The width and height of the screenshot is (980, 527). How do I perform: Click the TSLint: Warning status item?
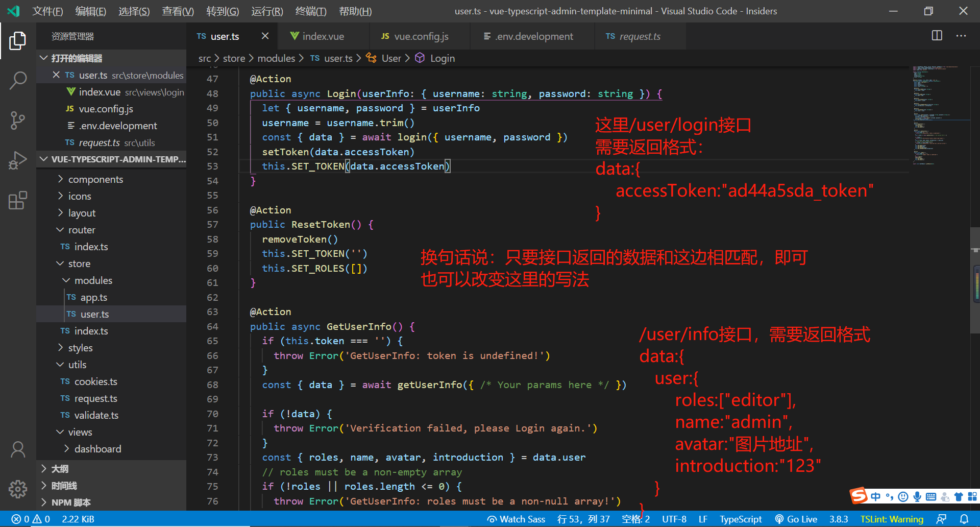point(892,519)
